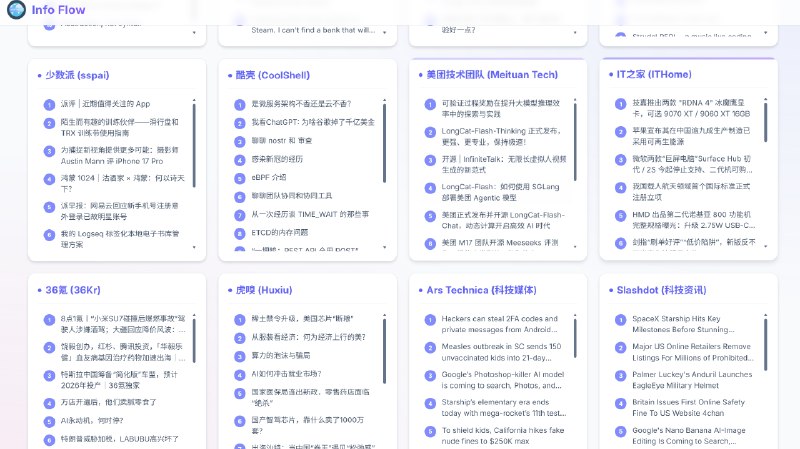Click scroll-up arrow in ITHome card
Image resolution: width=800 pixels, height=449 pixels.
[765, 99]
